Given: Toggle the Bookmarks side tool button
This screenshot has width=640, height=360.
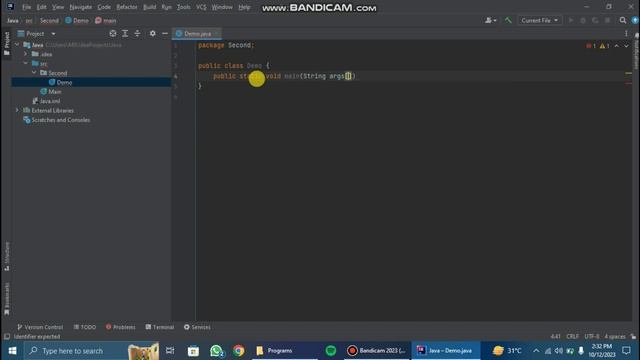Looking at the screenshot, I should click(7, 299).
